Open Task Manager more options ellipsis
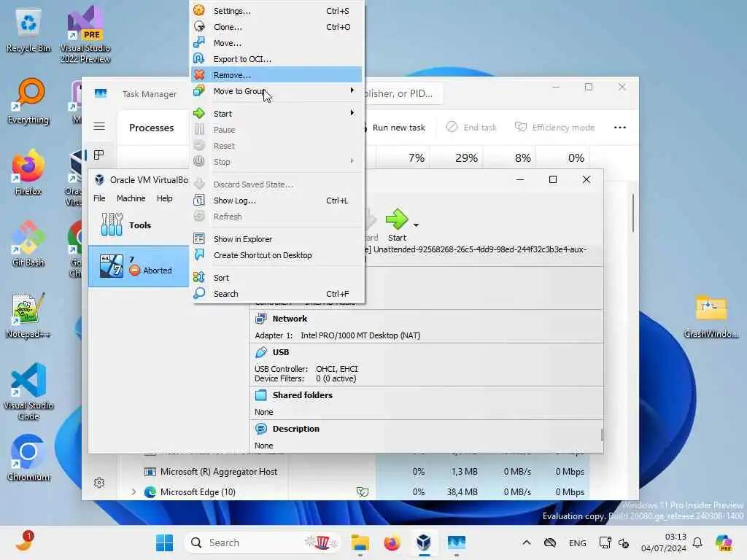The width and height of the screenshot is (747, 560). click(620, 127)
